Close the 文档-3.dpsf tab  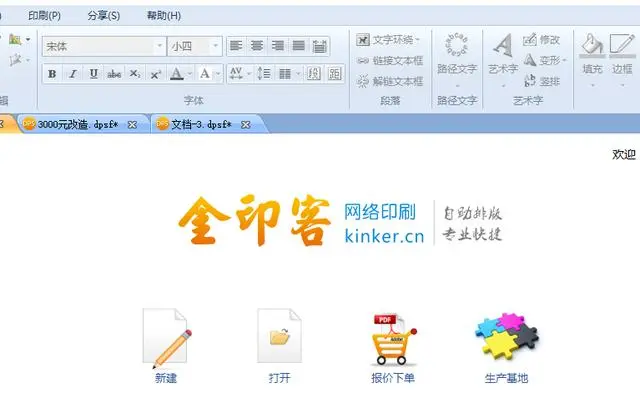(246, 125)
